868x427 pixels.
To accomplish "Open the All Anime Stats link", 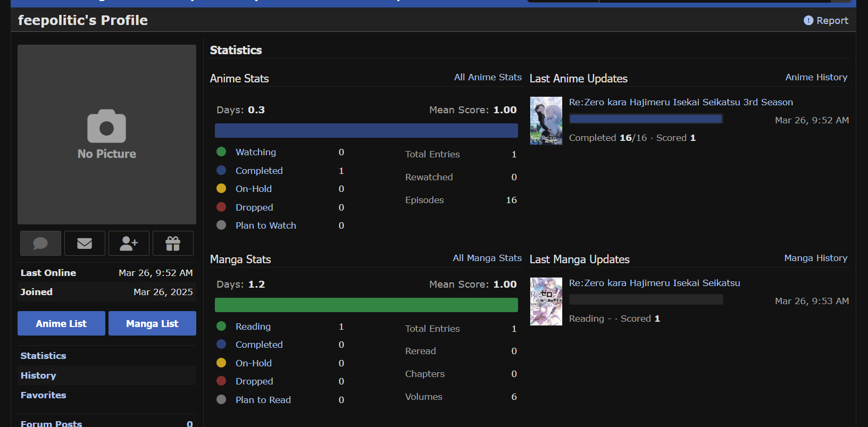I will pos(488,78).
